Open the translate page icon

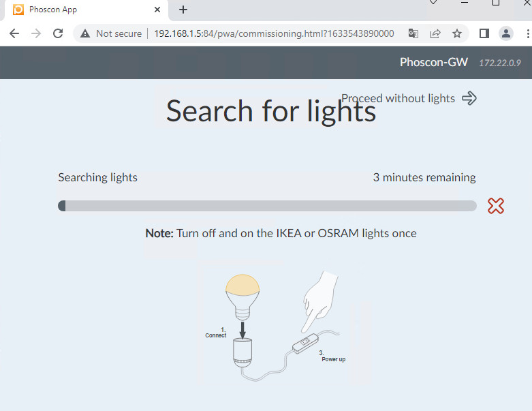(413, 33)
